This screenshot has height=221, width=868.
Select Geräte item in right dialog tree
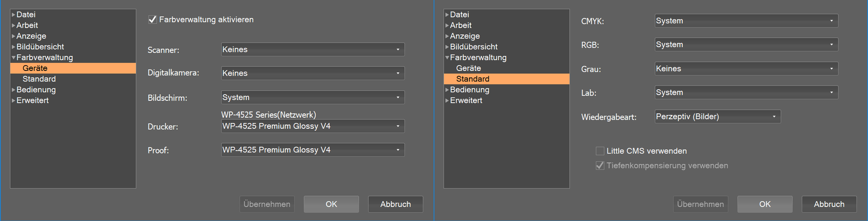coord(468,68)
